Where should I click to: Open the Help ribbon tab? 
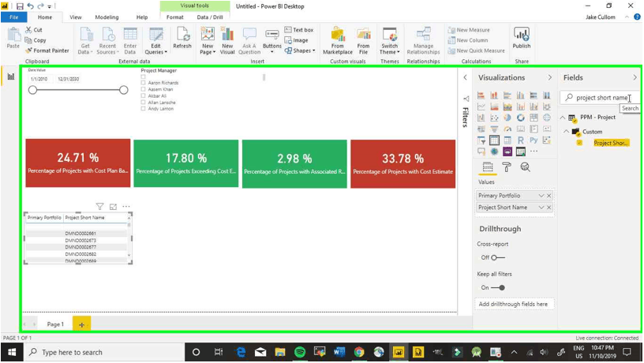pos(142,17)
